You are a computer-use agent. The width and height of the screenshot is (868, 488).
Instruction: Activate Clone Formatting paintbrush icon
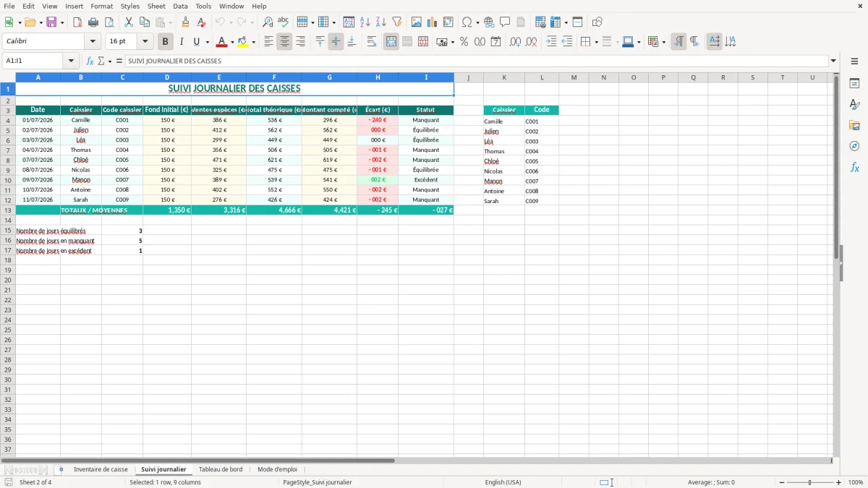[x=185, y=22]
